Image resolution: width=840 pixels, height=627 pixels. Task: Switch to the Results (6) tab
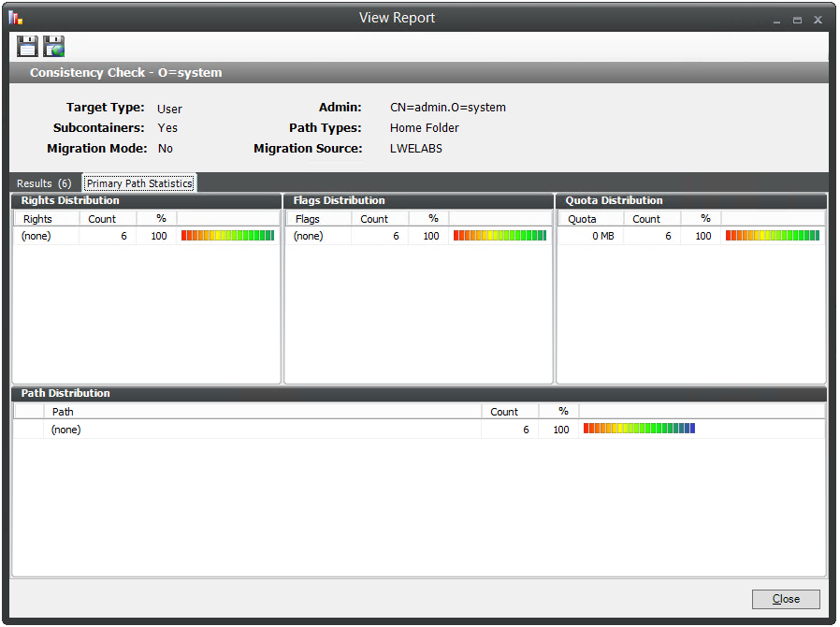(44, 183)
